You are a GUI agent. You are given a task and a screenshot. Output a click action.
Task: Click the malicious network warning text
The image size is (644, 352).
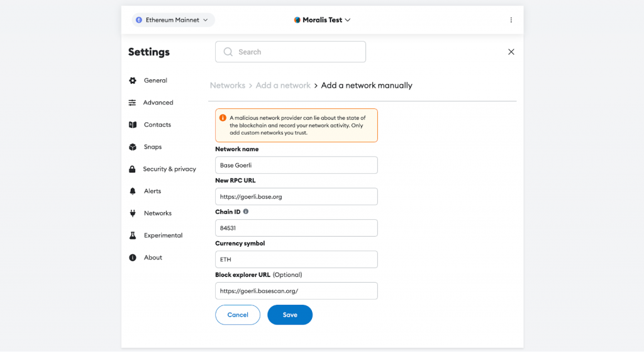point(297,125)
